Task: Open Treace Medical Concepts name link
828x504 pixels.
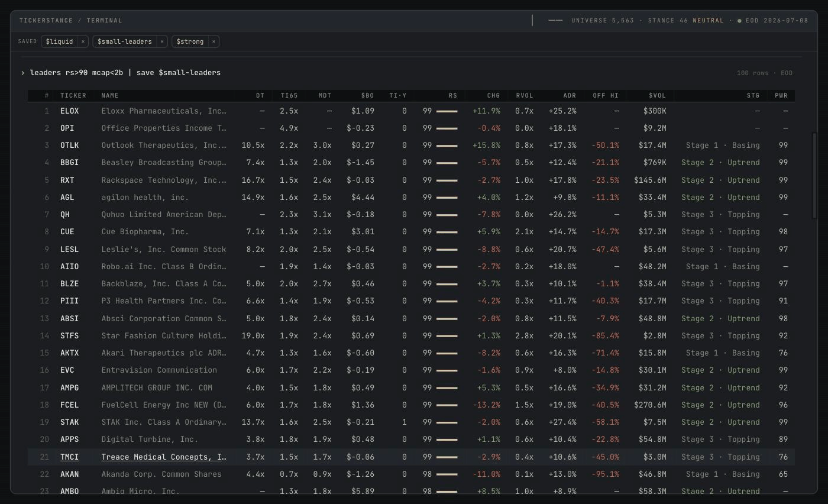Action: pos(164,457)
